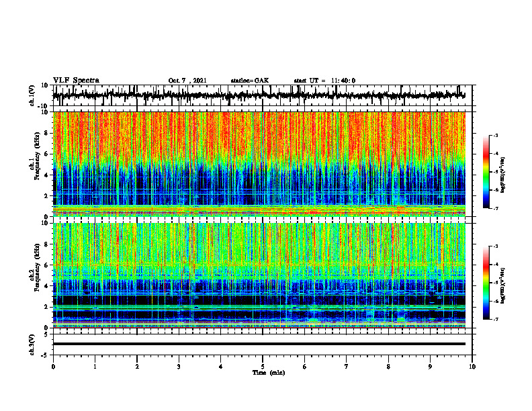Click the "-7" tick on the ch.1 colorbar
This screenshot has width=532, height=411.
(496, 208)
